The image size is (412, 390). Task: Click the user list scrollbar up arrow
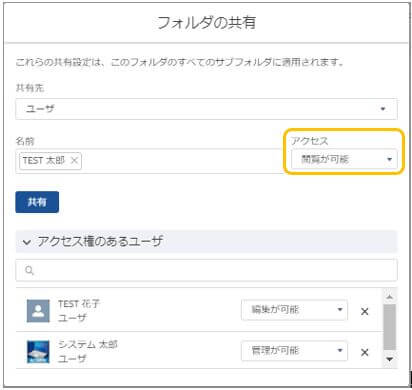[x=390, y=296]
